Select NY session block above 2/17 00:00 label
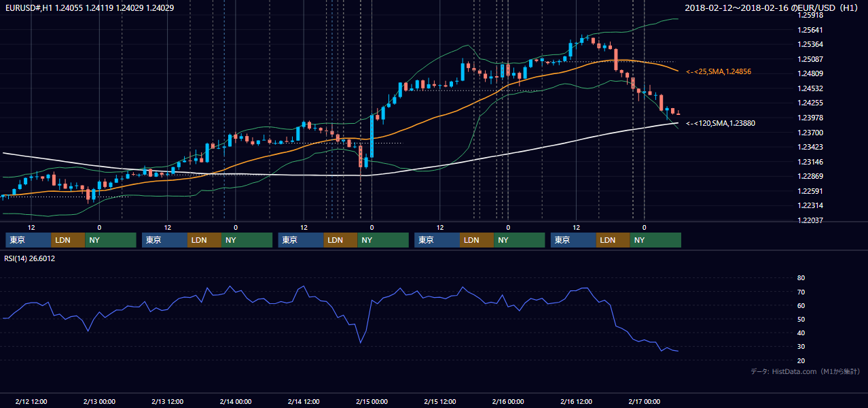The width and height of the screenshot is (868, 408). 655,240
